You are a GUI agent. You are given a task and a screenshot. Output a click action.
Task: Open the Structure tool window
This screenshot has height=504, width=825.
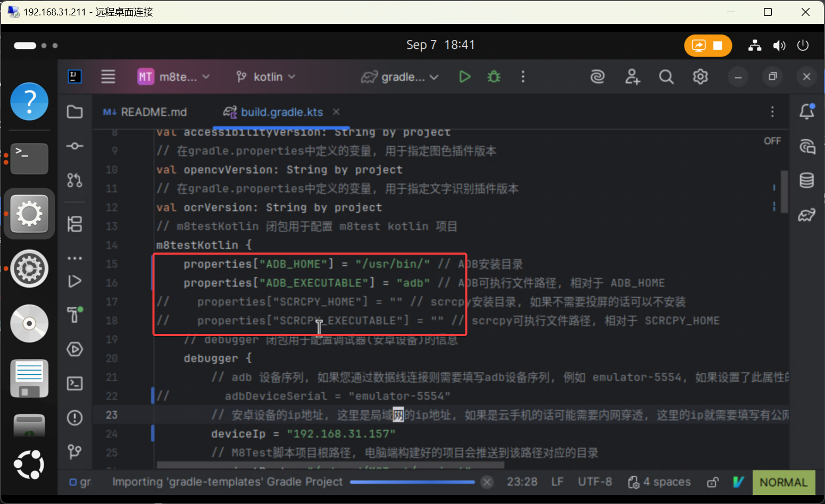coord(74,224)
